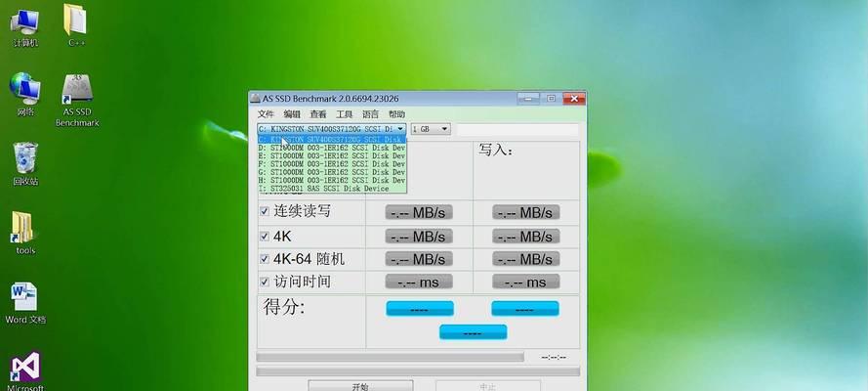Click the lower full-width progress bar

418,371
